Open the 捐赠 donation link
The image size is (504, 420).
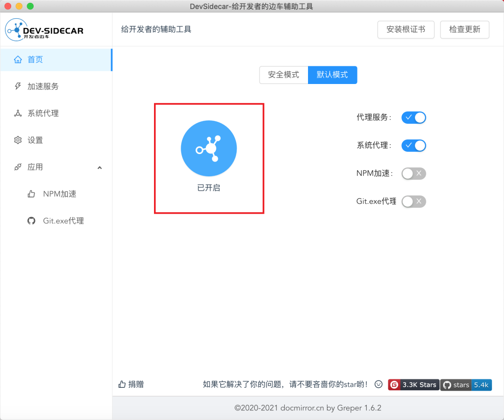[131, 384]
